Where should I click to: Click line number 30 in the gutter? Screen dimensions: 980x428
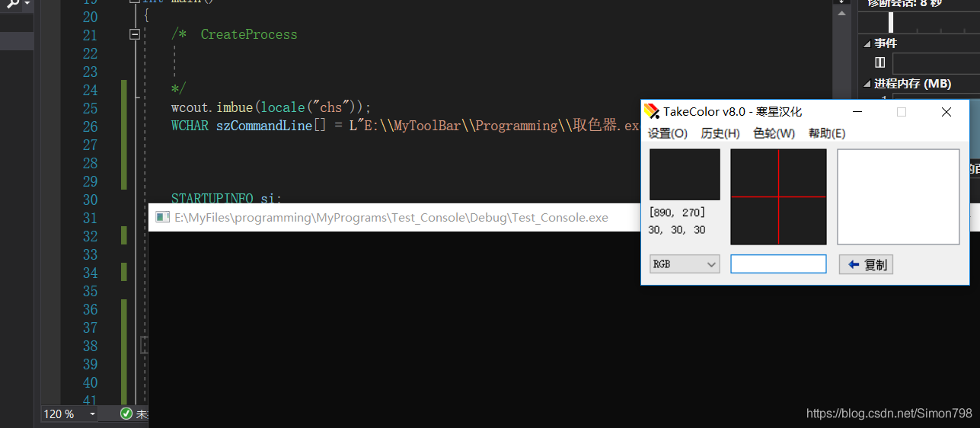coord(90,200)
